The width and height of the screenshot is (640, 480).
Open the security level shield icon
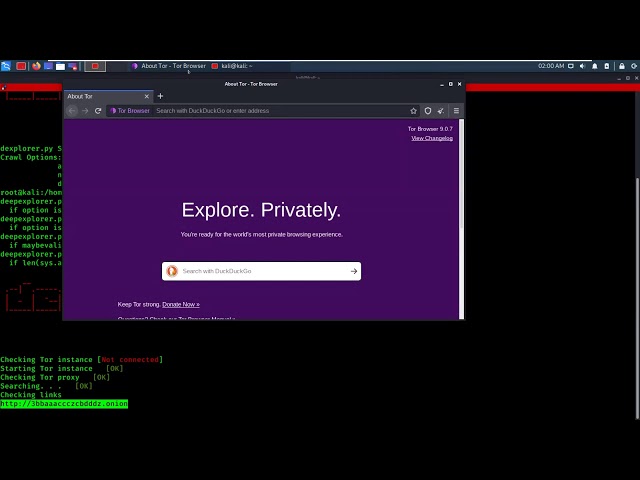pyautogui.click(x=428, y=111)
